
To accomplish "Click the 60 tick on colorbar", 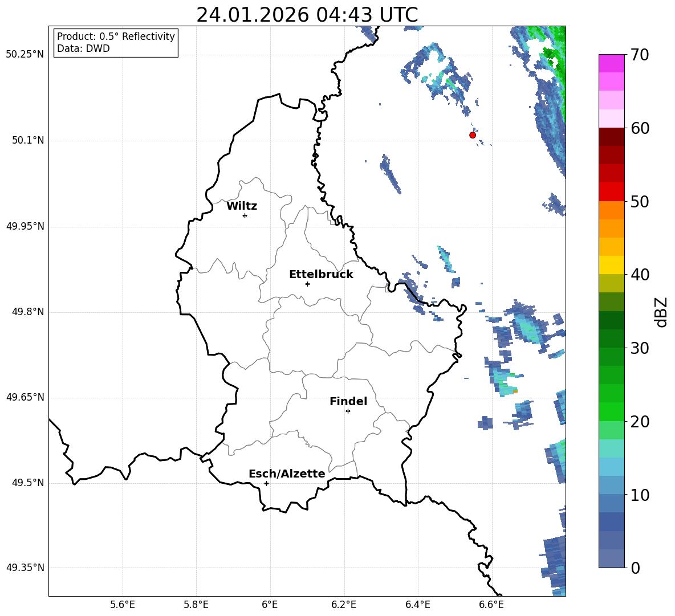I will tap(640, 128).
